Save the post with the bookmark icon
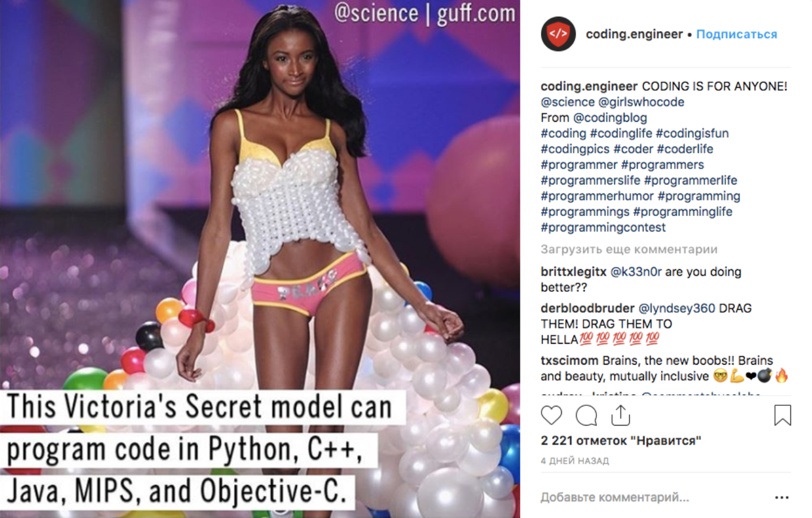The height and width of the screenshot is (518, 812). click(783, 415)
